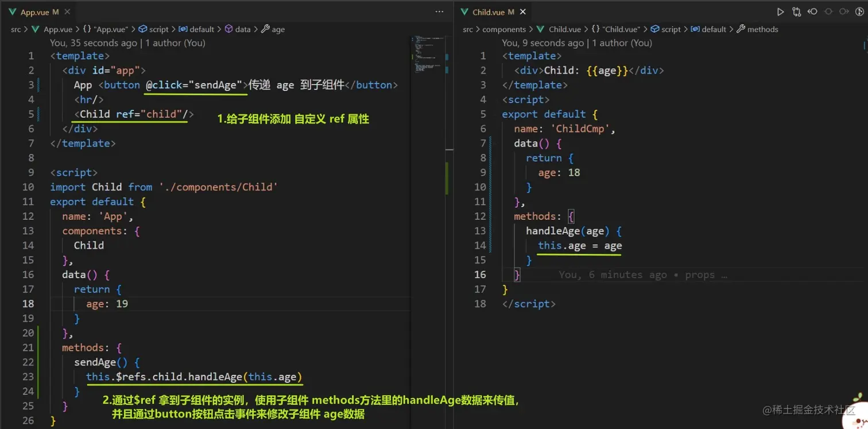Image resolution: width=868 pixels, height=429 pixels.
Task: Click the App.vue minimap preview
Action: pos(427,55)
